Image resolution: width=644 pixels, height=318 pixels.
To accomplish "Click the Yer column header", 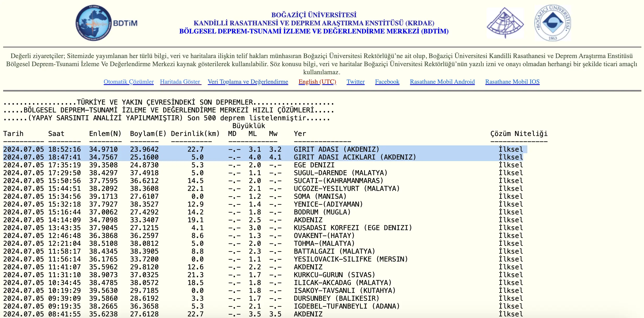I will click(300, 134).
